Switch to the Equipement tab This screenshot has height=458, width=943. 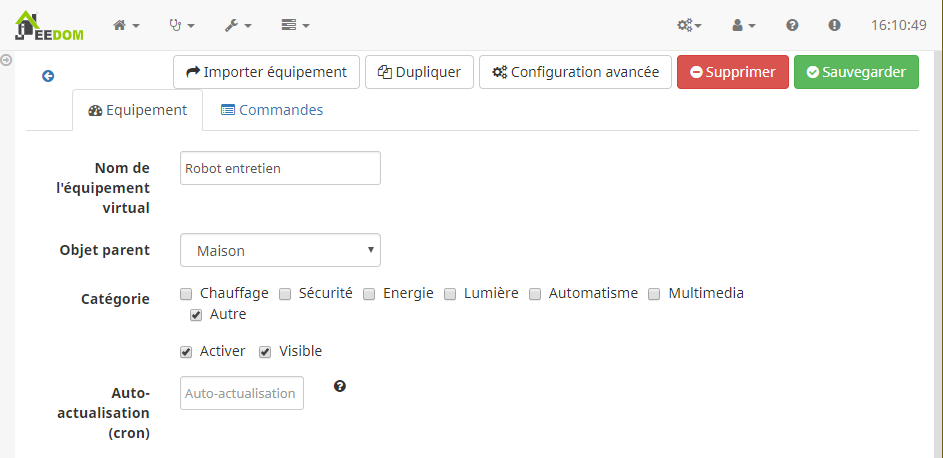(138, 111)
